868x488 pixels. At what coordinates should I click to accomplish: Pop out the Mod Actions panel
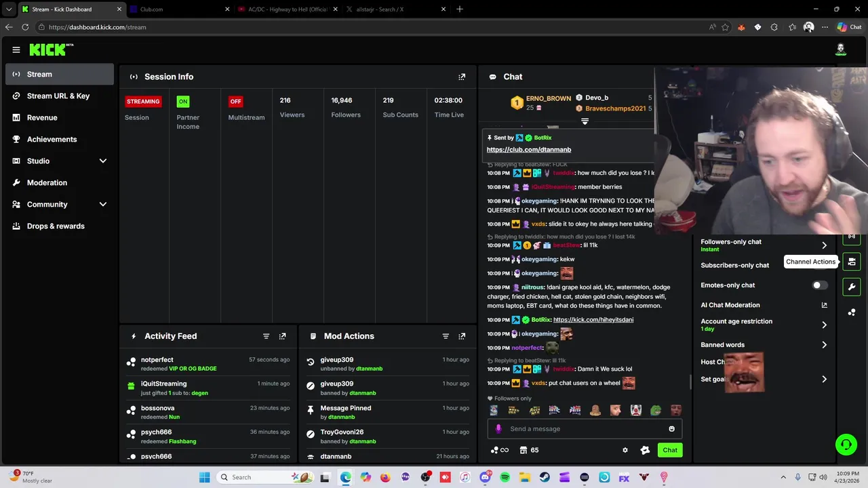pos(462,336)
